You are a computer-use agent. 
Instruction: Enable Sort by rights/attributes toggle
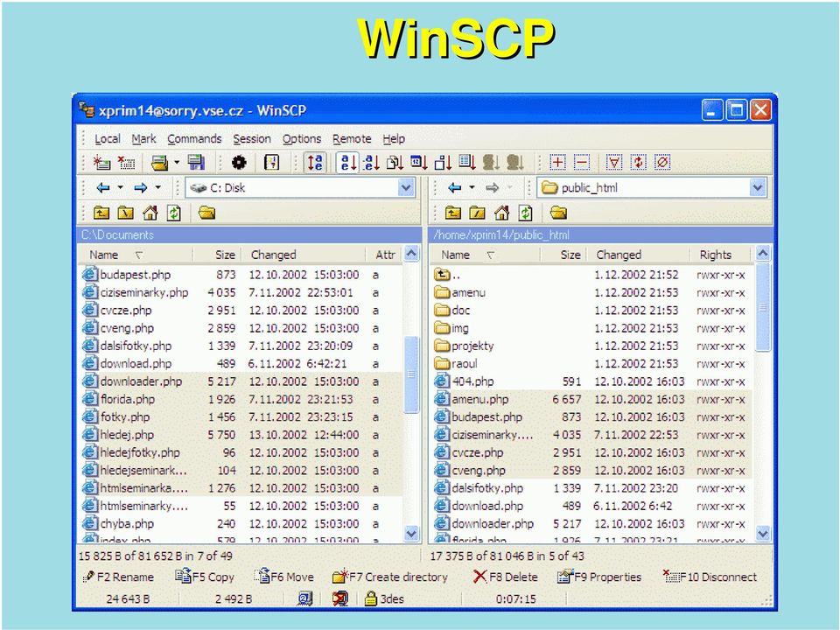pos(467,163)
